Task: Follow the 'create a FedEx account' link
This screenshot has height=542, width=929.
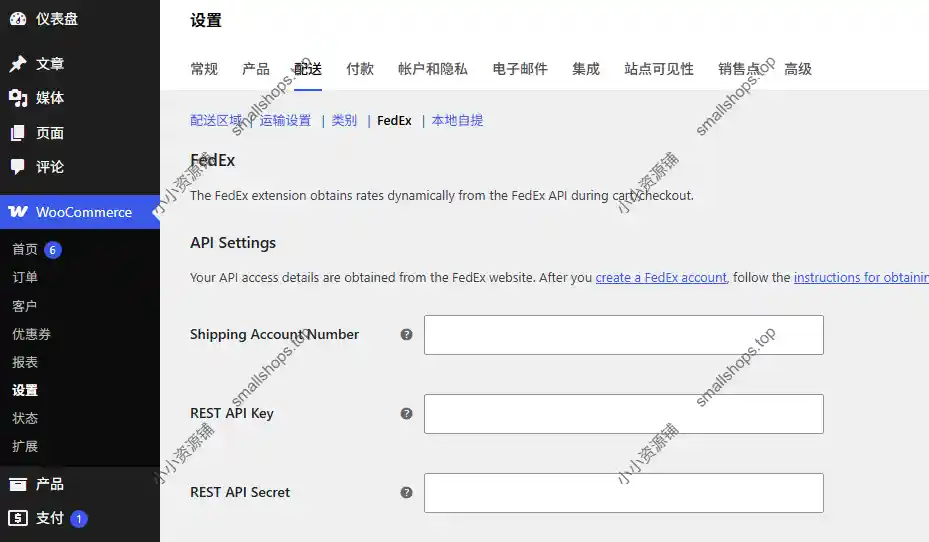Action: pos(661,277)
